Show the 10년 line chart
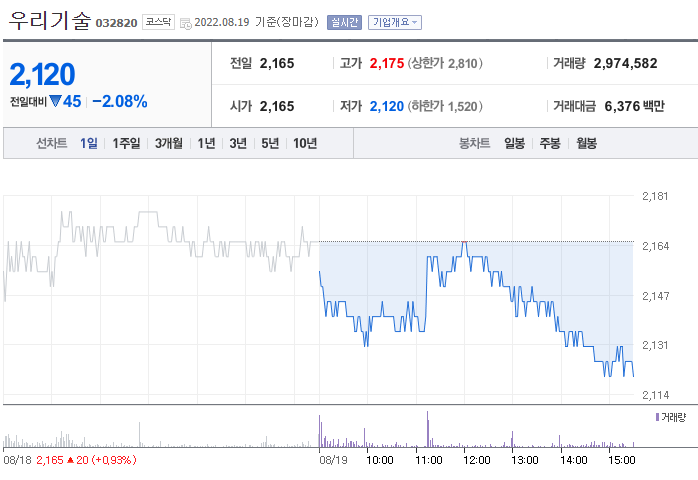The width and height of the screenshot is (698, 480). click(x=305, y=143)
